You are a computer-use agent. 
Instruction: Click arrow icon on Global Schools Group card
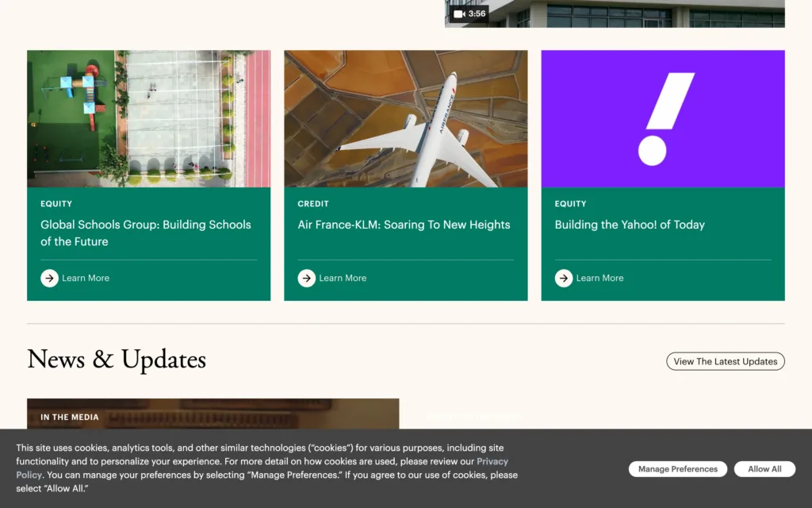point(49,279)
